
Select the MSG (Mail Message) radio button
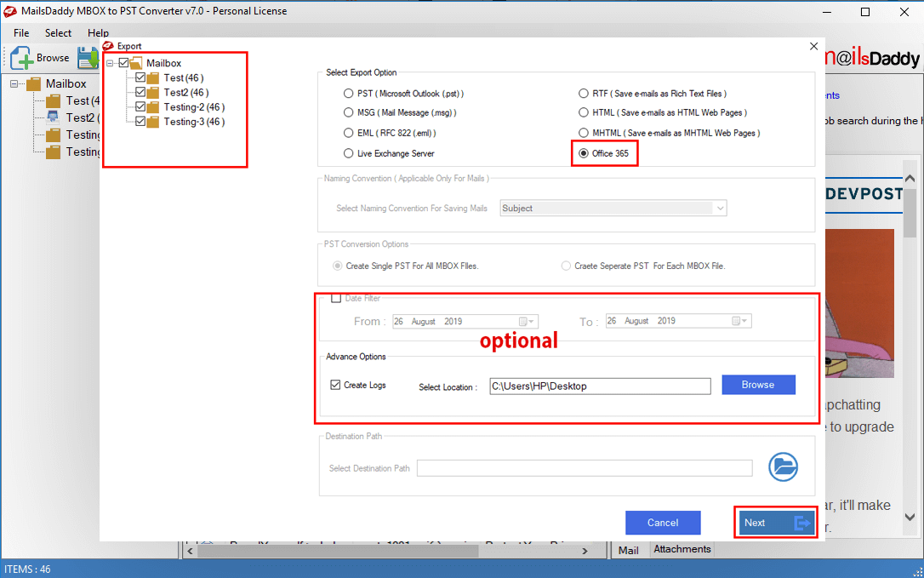coord(349,112)
